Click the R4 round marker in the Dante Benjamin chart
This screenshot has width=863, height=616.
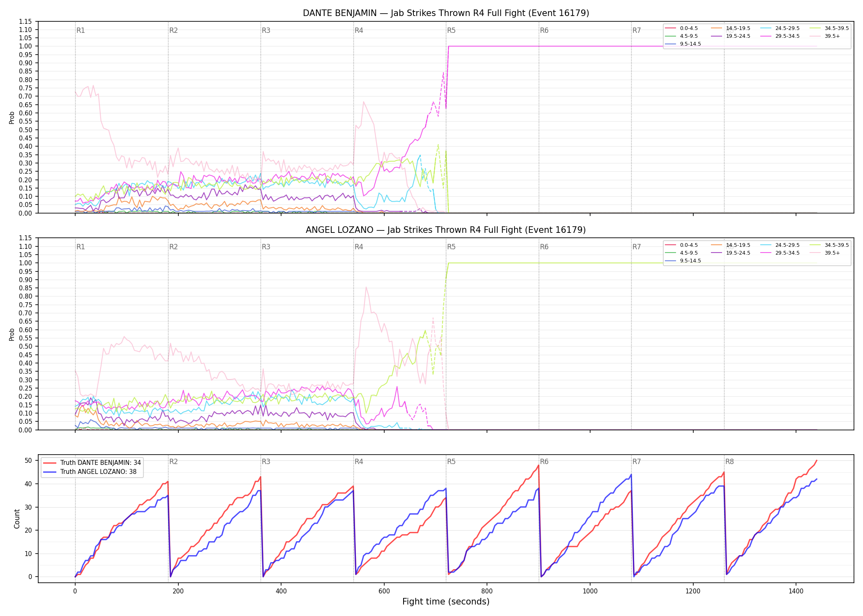[359, 30]
